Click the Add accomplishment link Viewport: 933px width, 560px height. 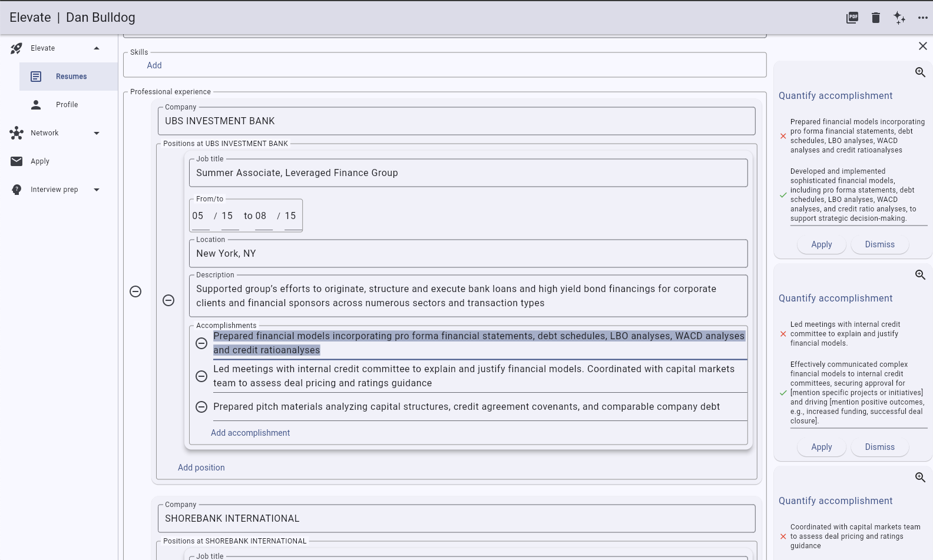(x=250, y=433)
